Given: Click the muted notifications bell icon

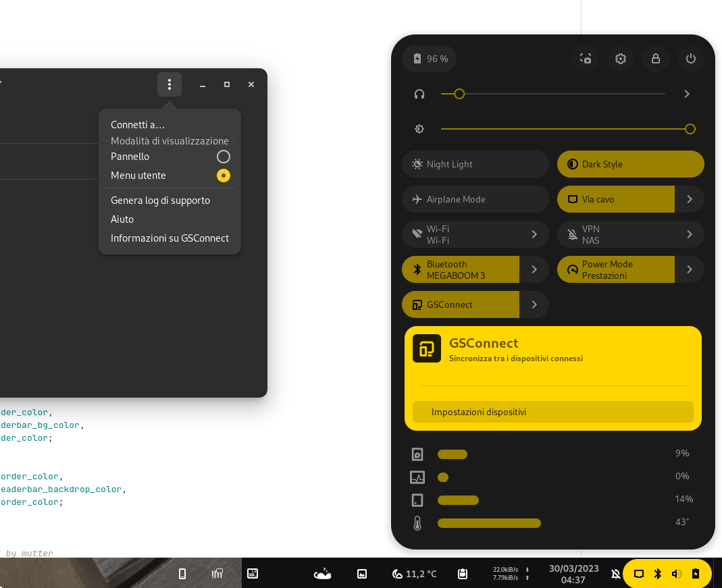Looking at the screenshot, I should 615,574.
